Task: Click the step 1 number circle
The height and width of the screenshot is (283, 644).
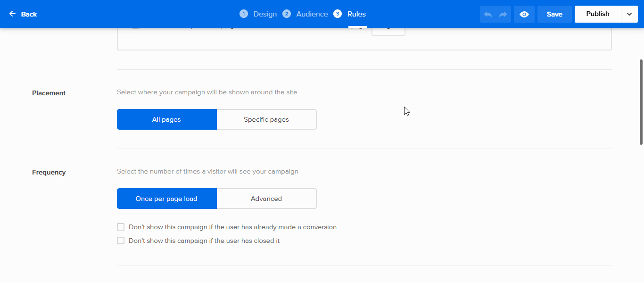Action: (x=243, y=14)
